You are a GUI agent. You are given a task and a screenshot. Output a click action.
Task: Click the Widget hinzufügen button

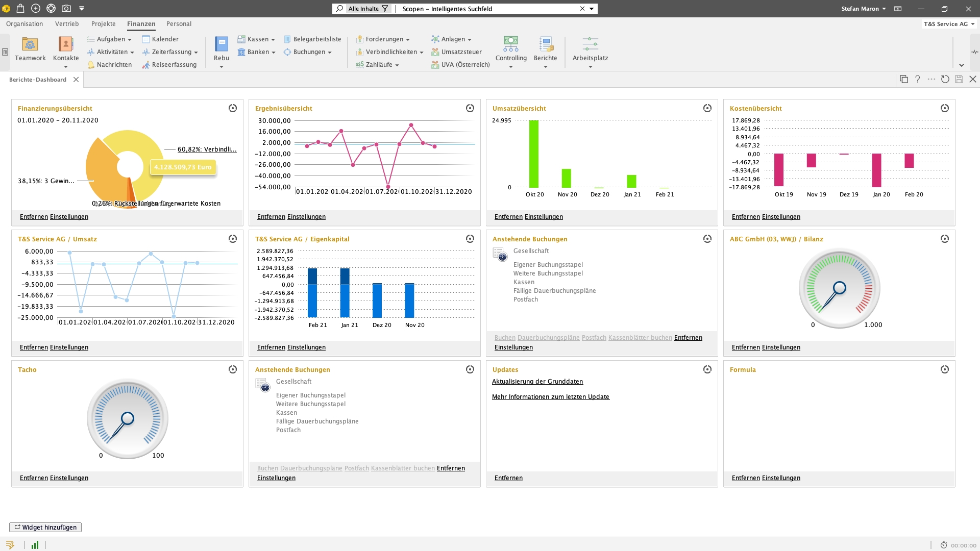pyautogui.click(x=45, y=527)
